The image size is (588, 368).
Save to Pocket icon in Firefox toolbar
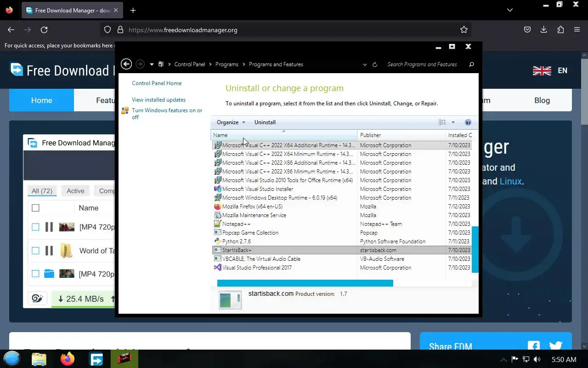527,30
